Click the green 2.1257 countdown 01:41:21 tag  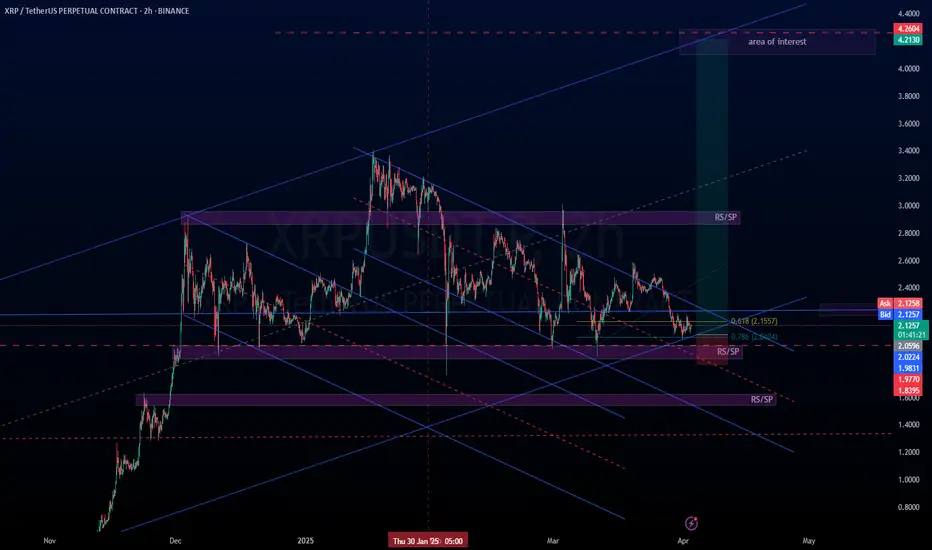[911, 330]
